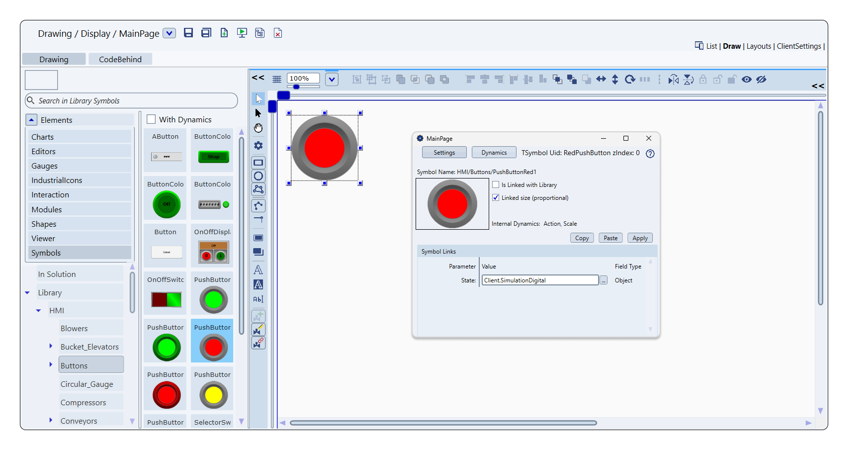
Task: Click the delete display icon with red X
Action: pos(278,33)
